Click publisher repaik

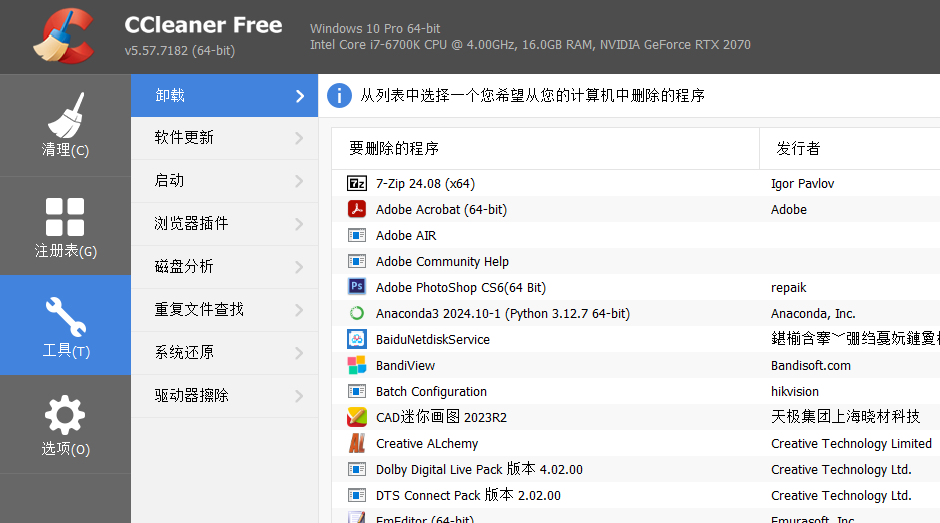click(788, 288)
